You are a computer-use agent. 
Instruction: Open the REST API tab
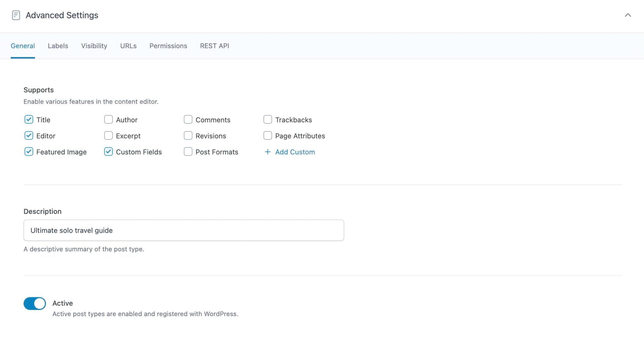(214, 46)
